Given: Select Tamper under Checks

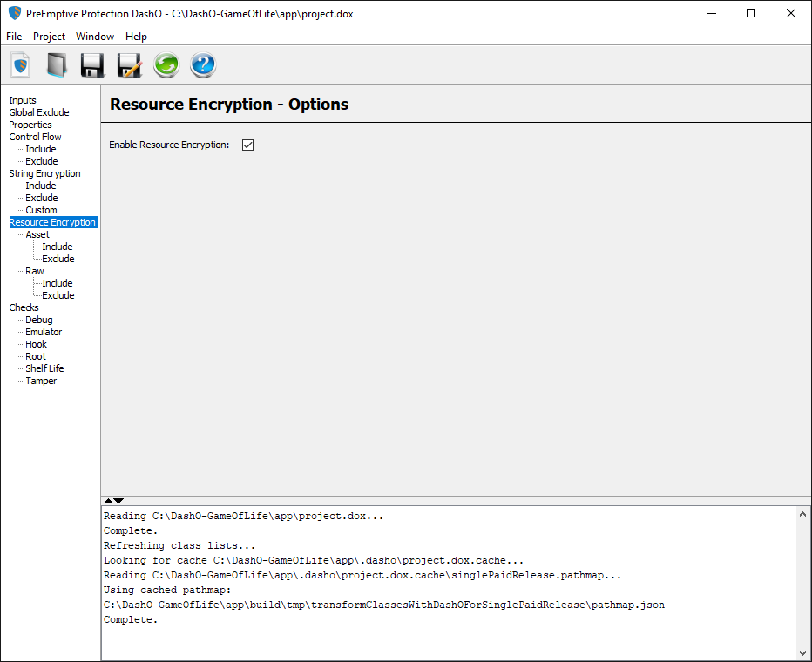Looking at the screenshot, I should pos(41,381).
